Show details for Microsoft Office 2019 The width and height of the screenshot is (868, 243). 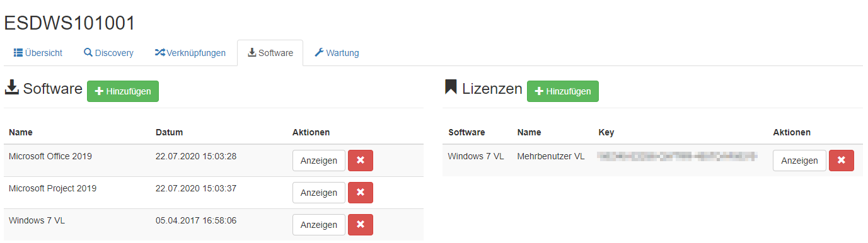tap(319, 161)
